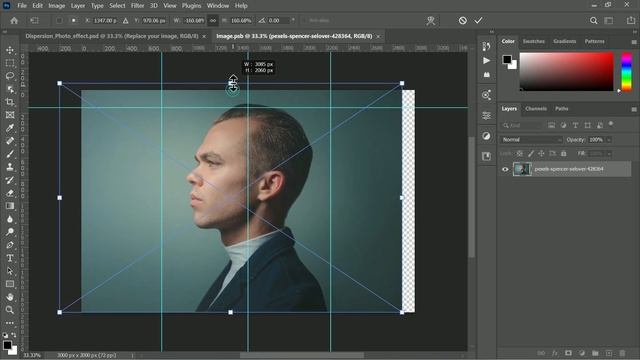Select the Eyedropper tool
The width and height of the screenshot is (640, 360).
[10, 128]
